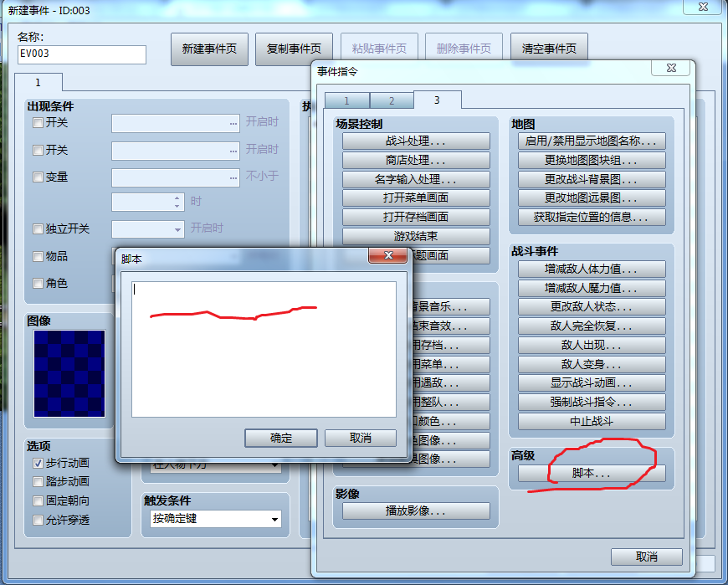Enable the first 开关 condition checkbox
Screen dimensions: 728x585
[38, 122]
